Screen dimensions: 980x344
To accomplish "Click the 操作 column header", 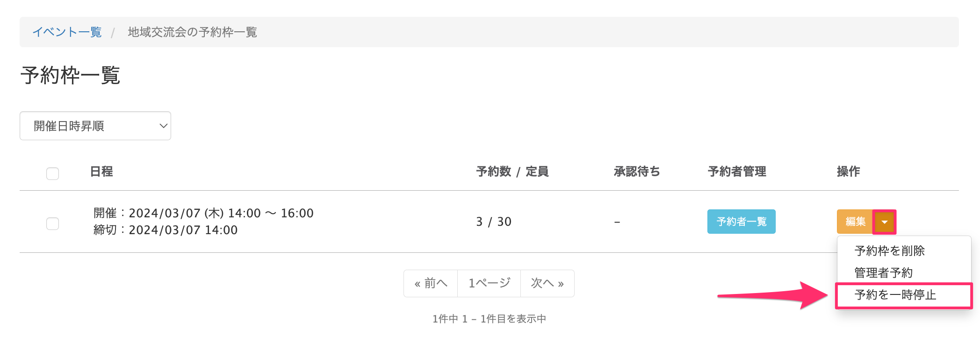I will click(x=848, y=172).
